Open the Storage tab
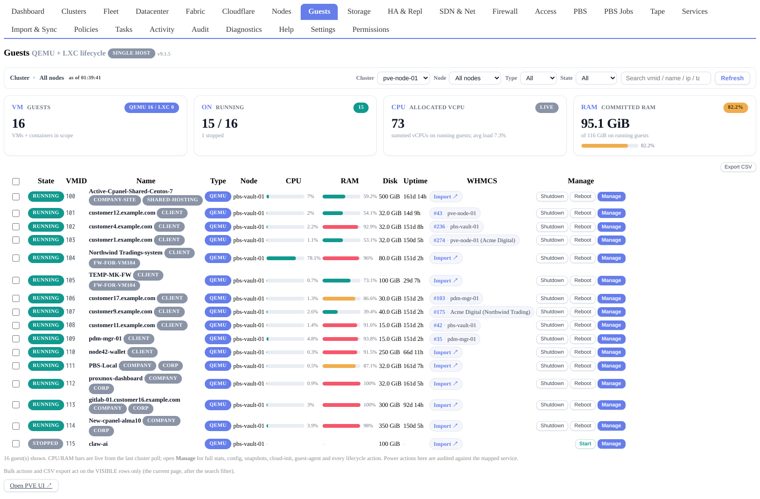760x499 pixels. point(359,11)
